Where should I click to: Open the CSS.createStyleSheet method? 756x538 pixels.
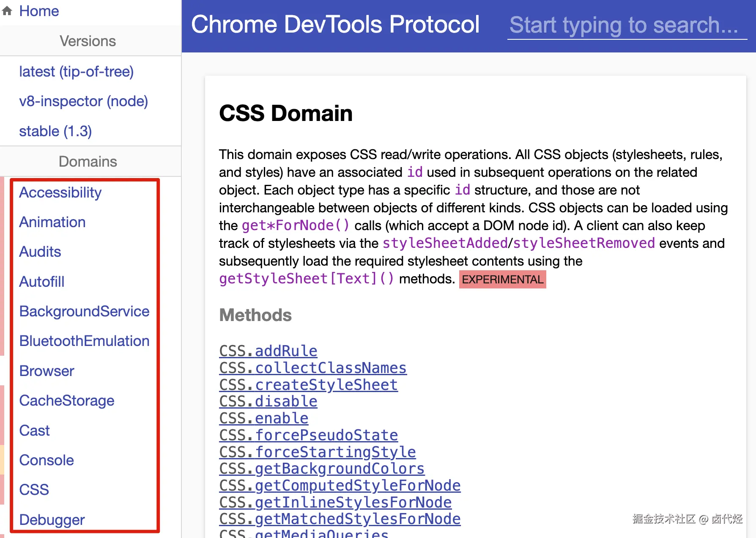coord(308,385)
